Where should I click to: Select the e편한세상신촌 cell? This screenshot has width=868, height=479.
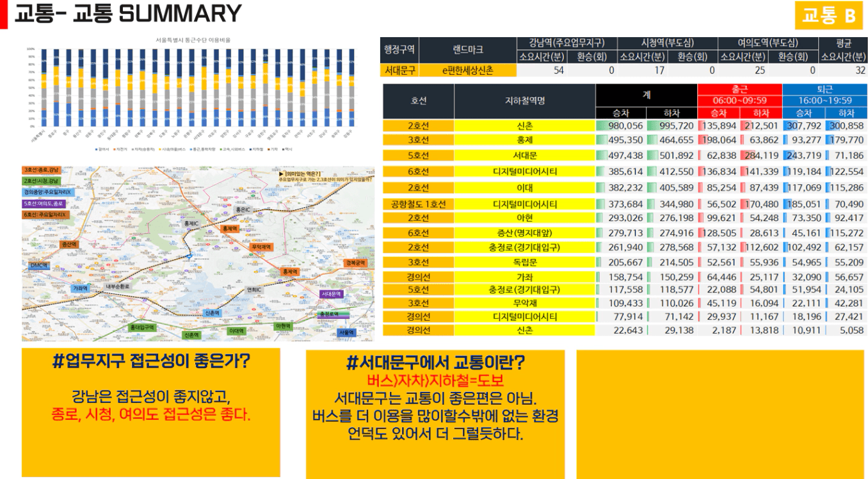467,70
